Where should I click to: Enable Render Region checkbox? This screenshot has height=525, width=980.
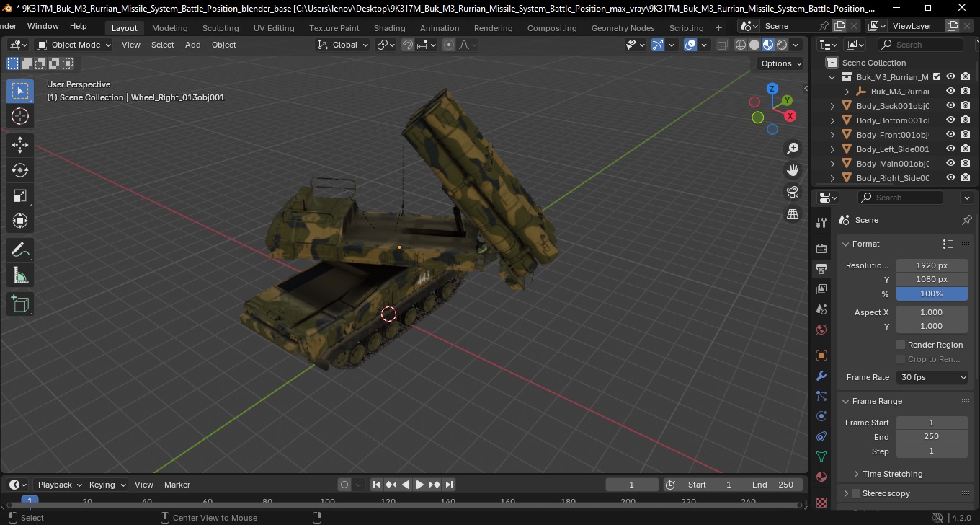901,345
